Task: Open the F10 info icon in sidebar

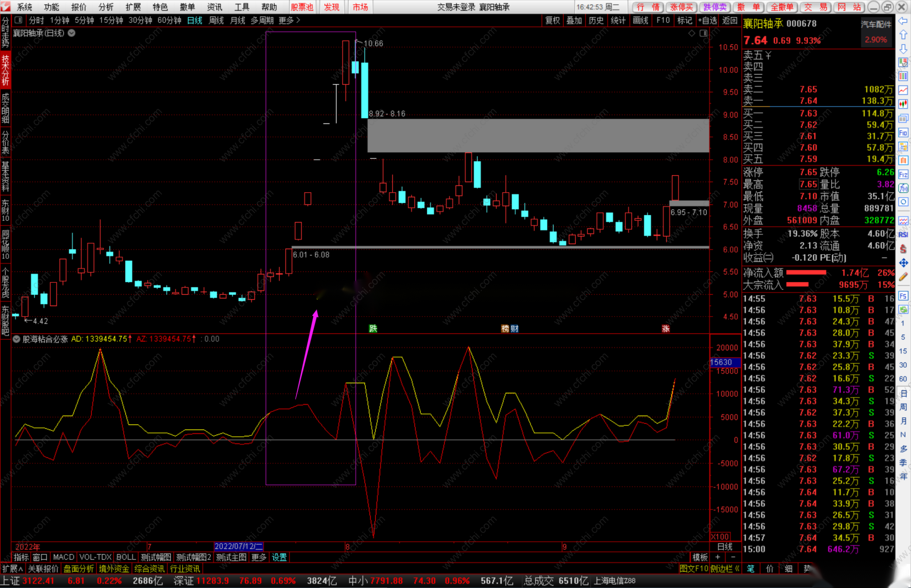Action: coord(903,133)
